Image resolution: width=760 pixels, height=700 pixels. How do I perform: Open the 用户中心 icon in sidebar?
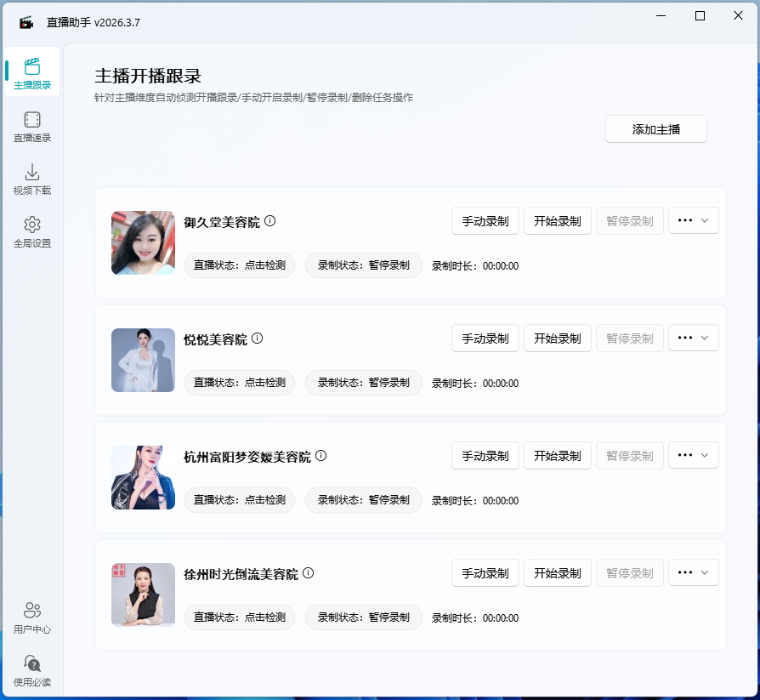31,615
